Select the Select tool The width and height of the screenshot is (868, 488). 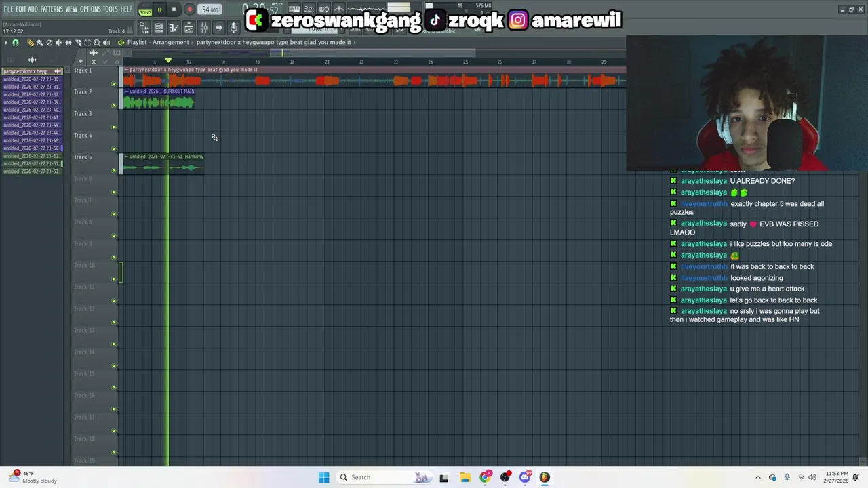pos(87,43)
